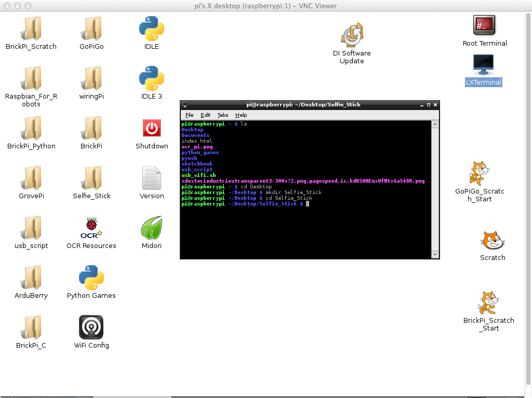Screen dimensions: 532x398
Task: Launch the Midori browser
Action: pos(152,228)
